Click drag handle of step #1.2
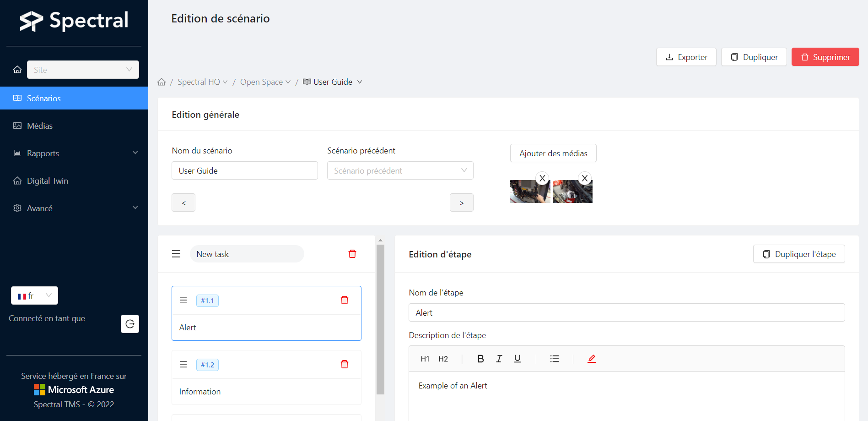Screen dimensions: 868x421 coord(183,364)
